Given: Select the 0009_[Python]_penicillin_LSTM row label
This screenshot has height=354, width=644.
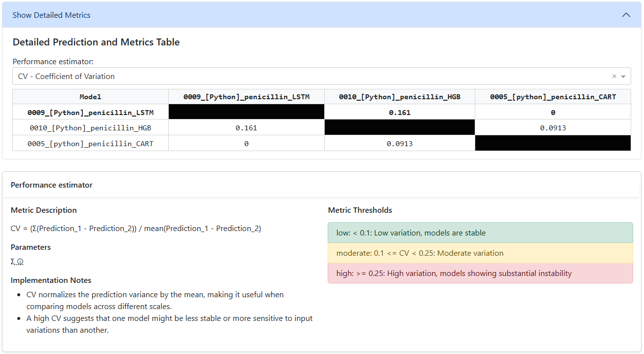Looking at the screenshot, I should click(x=90, y=113).
